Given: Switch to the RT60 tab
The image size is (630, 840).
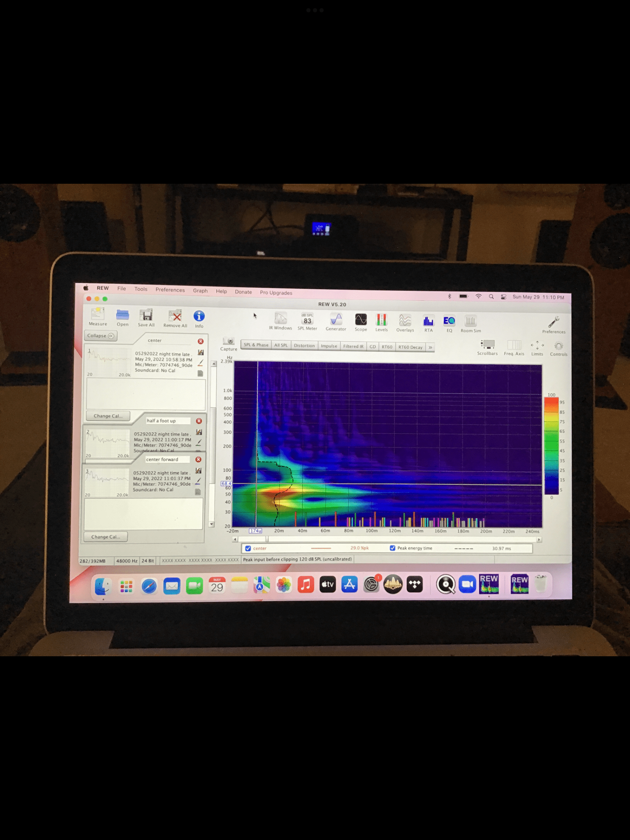Looking at the screenshot, I should pyautogui.click(x=387, y=347).
